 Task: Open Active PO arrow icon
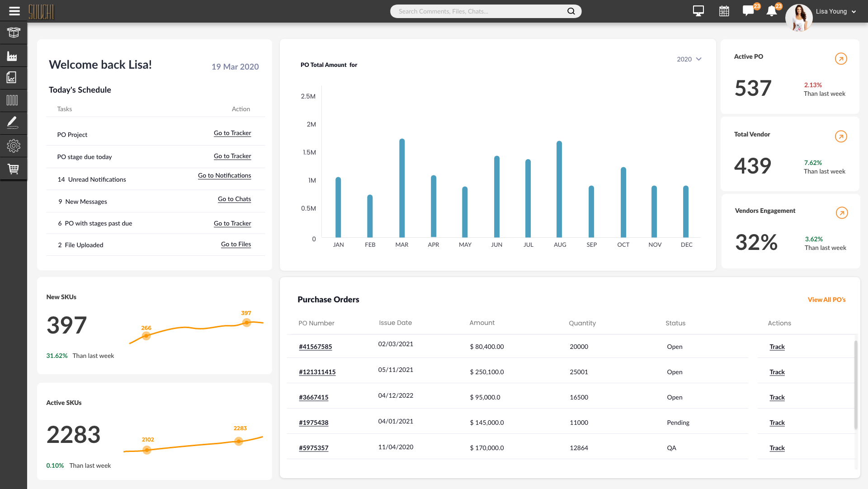[x=841, y=59]
